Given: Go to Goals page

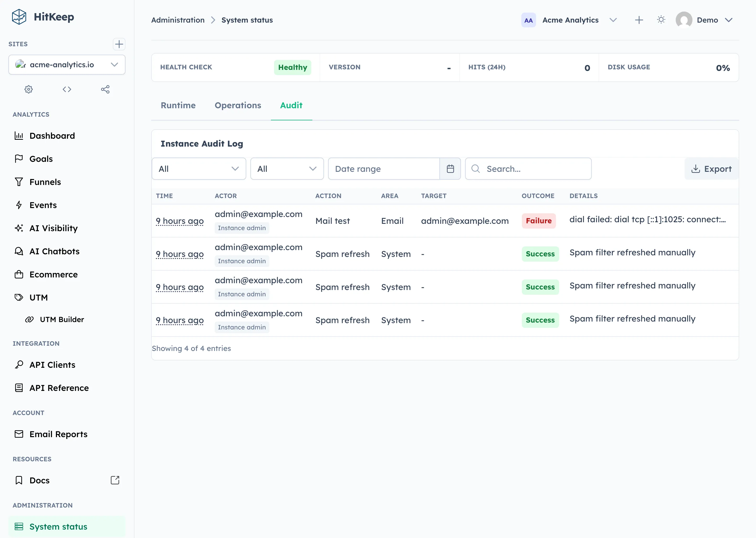Looking at the screenshot, I should 67,159.
